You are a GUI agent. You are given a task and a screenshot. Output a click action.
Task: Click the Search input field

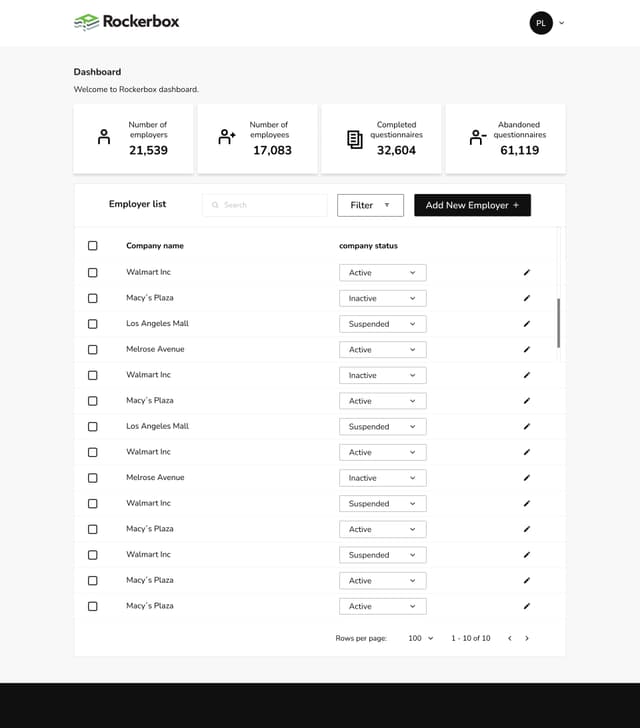265,205
